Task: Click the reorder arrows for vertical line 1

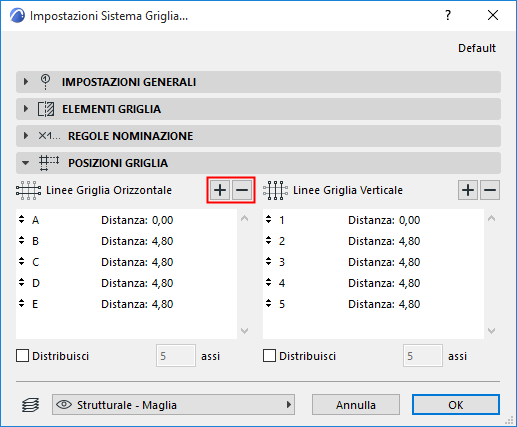Action: pyautogui.click(x=269, y=219)
